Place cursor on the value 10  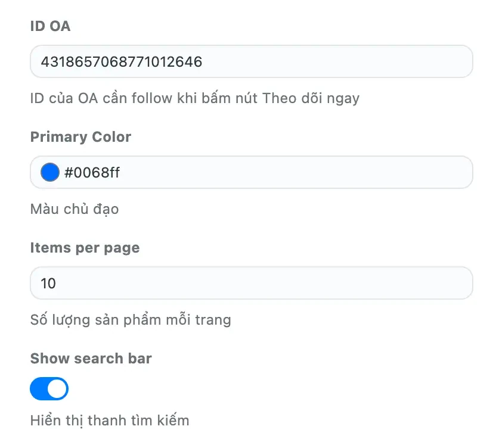pyautogui.click(x=48, y=283)
